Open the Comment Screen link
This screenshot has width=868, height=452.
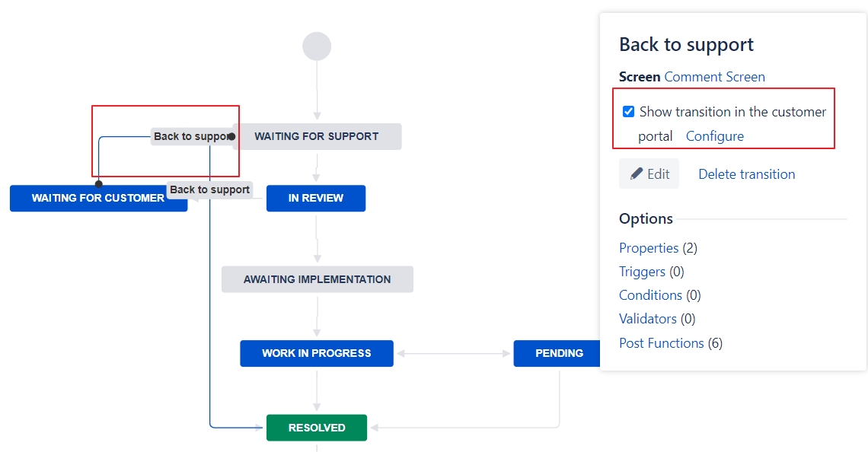(715, 77)
